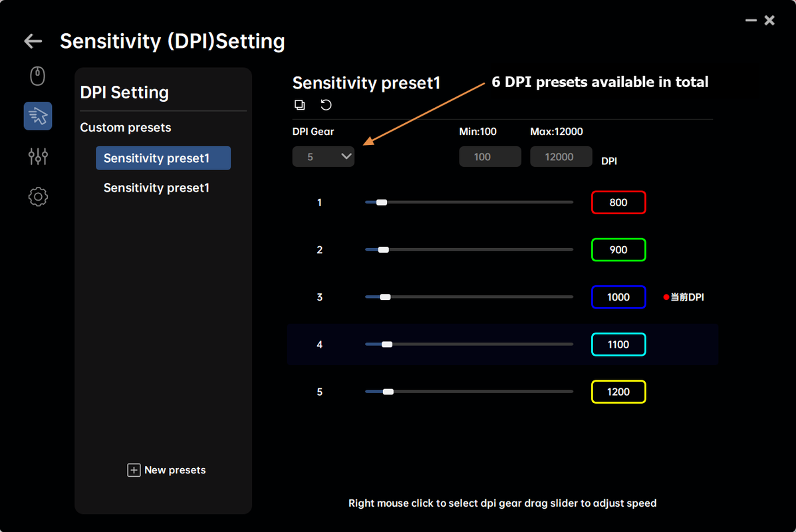The height and width of the screenshot is (532, 796).
Task: Click the gear number 4 row label
Action: (x=319, y=344)
